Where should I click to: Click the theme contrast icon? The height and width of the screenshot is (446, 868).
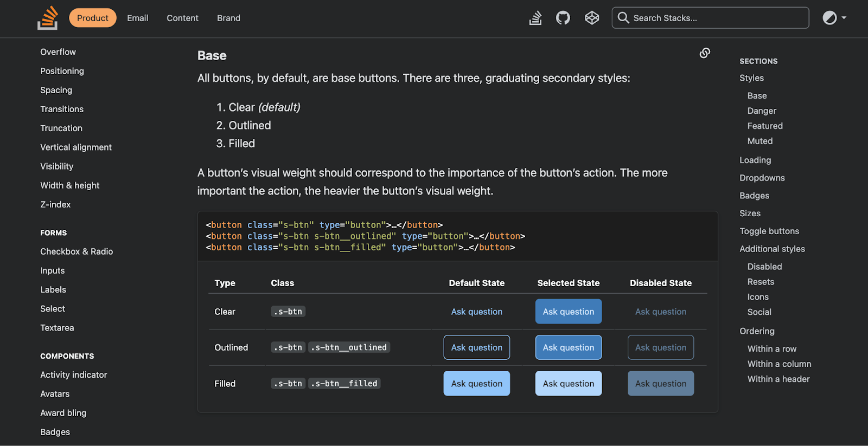click(x=829, y=18)
